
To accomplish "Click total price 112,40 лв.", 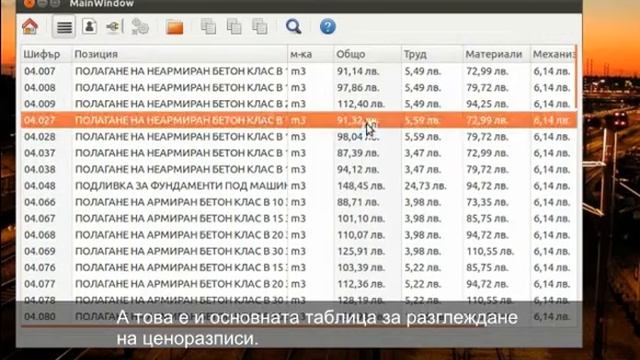I will coord(361,104).
